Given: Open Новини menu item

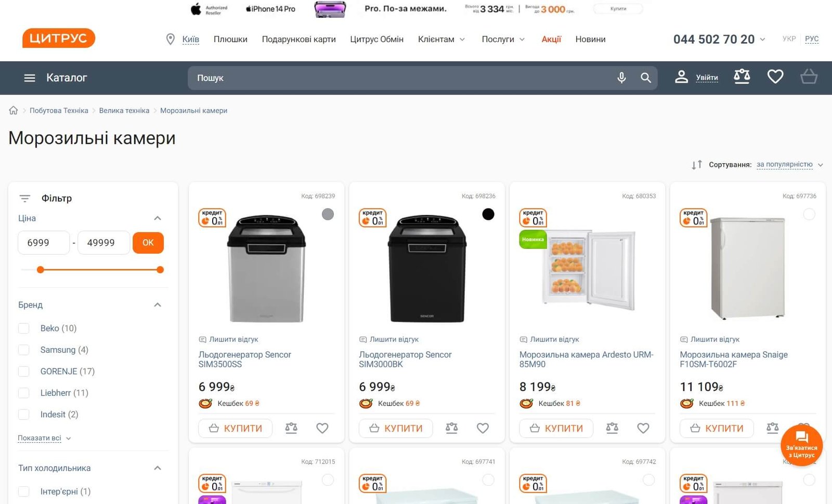Looking at the screenshot, I should [x=590, y=39].
